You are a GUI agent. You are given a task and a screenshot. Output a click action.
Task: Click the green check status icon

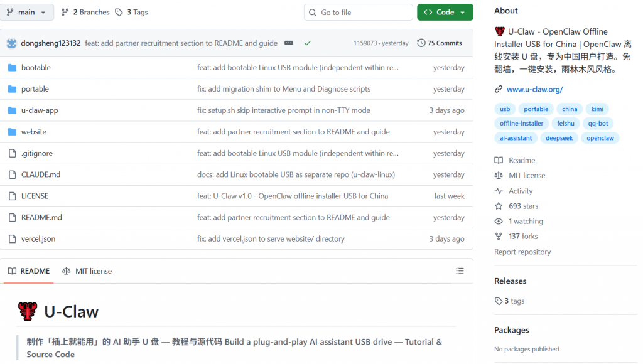307,43
